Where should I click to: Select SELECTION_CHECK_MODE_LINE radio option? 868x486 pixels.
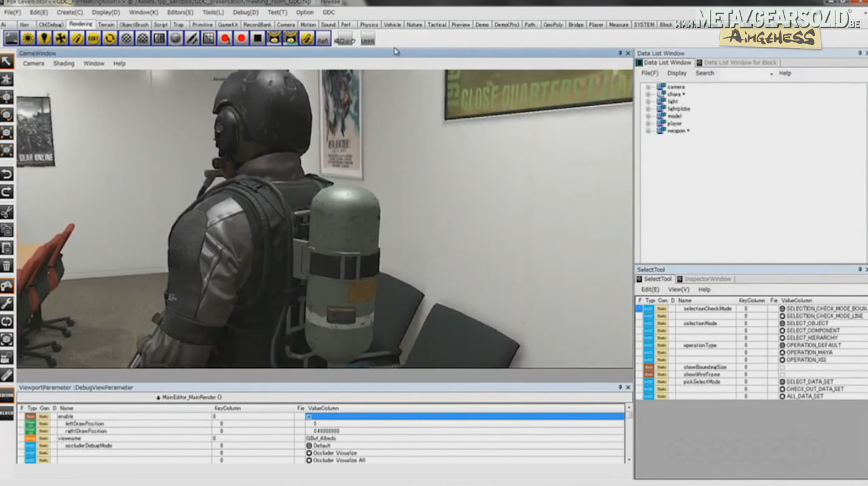782,316
